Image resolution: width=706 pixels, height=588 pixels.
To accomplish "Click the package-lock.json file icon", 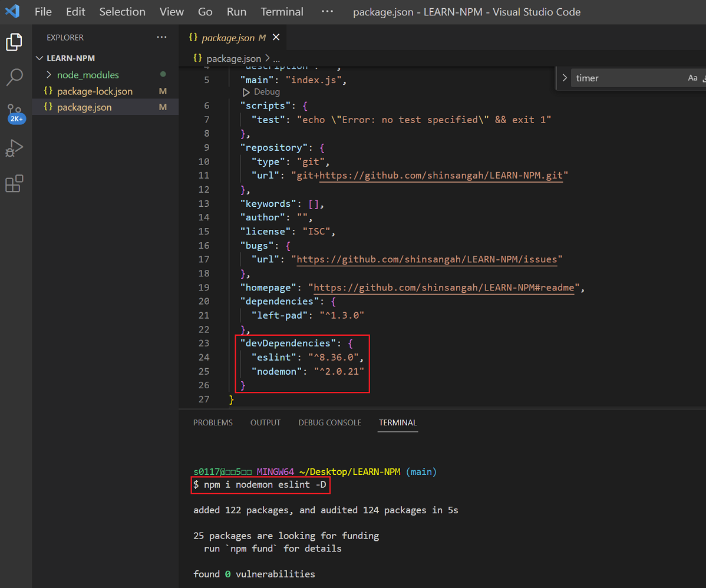I will (48, 91).
